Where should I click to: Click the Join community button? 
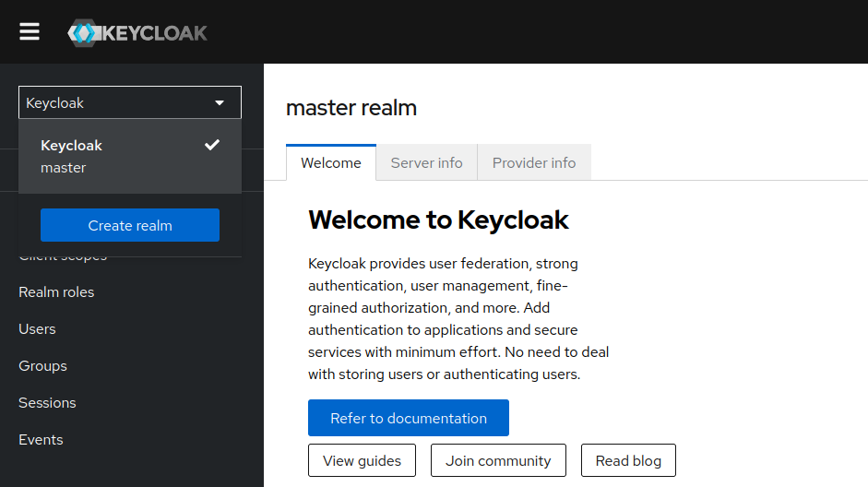pyautogui.click(x=498, y=460)
